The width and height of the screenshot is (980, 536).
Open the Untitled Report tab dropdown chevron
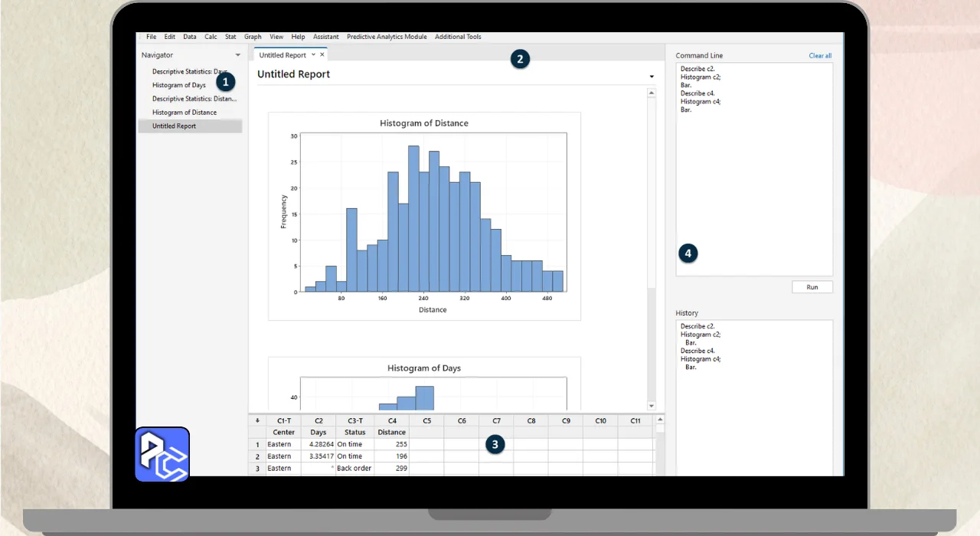click(x=313, y=54)
